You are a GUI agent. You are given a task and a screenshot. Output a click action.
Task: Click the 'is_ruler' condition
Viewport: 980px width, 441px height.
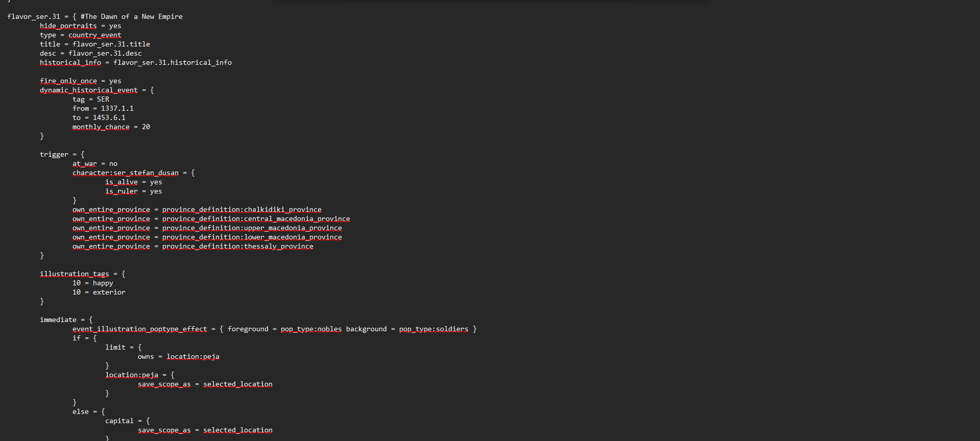click(x=121, y=191)
